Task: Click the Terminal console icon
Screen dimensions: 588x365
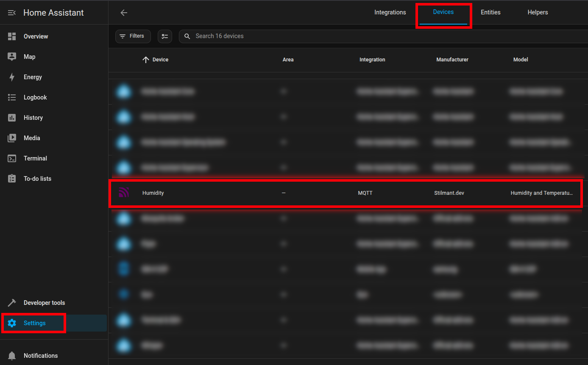Action: pyautogui.click(x=12, y=158)
